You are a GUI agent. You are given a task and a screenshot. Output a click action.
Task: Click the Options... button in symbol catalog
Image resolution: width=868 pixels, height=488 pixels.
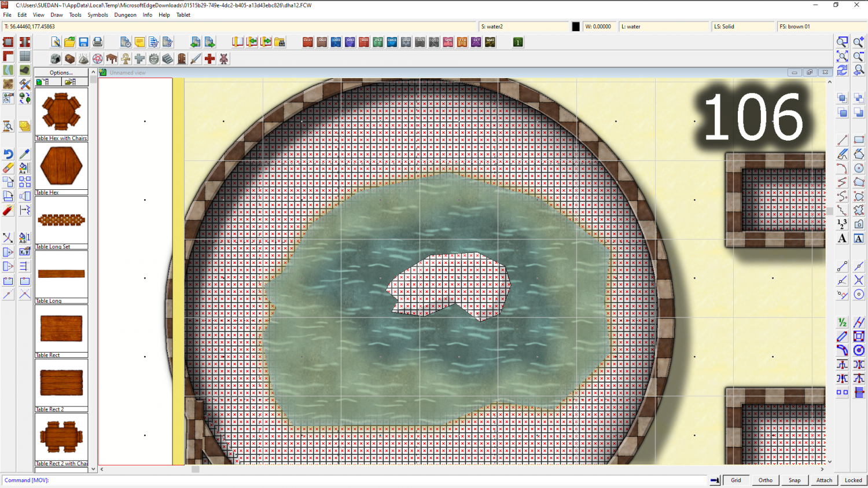(x=61, y=73)
